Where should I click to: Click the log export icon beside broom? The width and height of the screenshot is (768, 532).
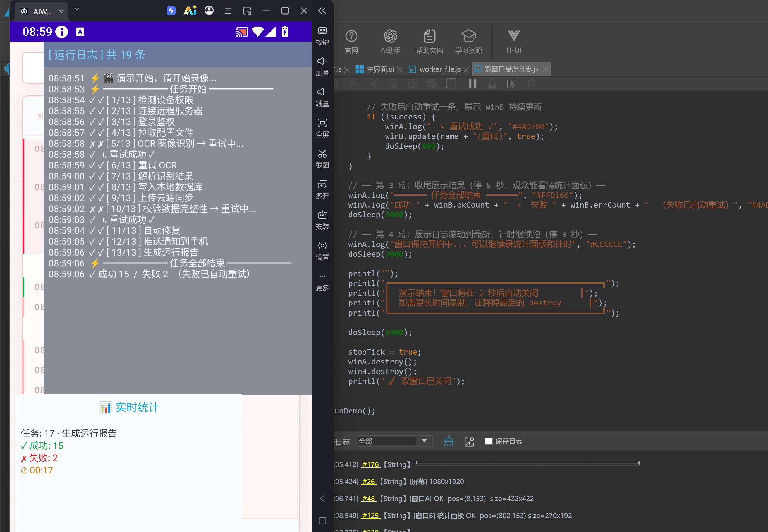point(469,441)
